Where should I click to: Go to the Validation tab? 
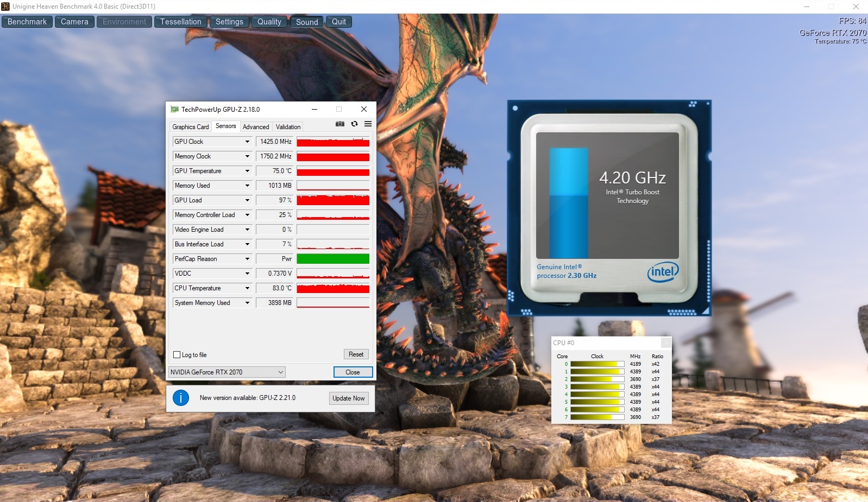(288, 127)
